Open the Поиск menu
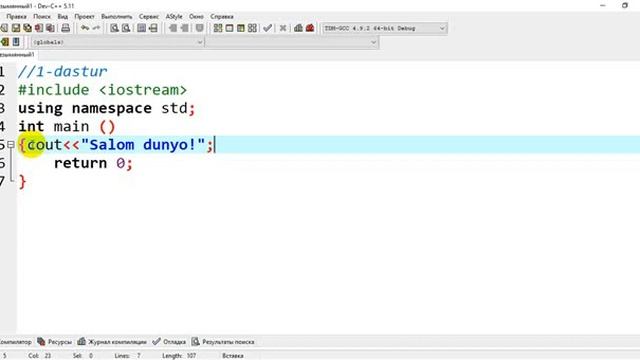This screenshot has height=360, width=640. point(42,17)
